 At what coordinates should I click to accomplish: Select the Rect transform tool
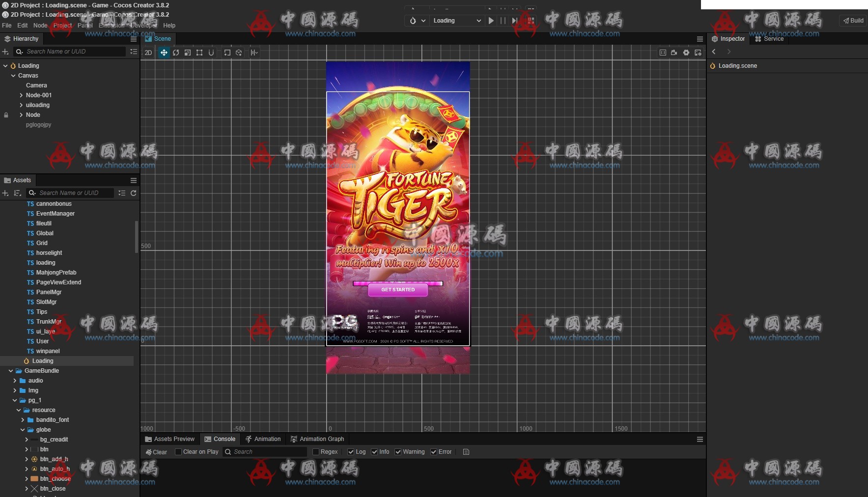click(x=199, y=53)
